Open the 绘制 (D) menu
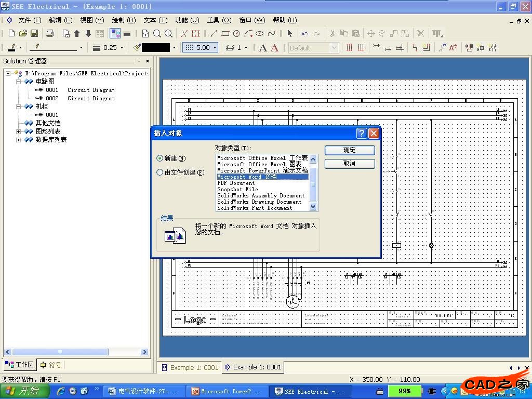The image size is (532, 399). pyautogui.click(x=124, y=20)
